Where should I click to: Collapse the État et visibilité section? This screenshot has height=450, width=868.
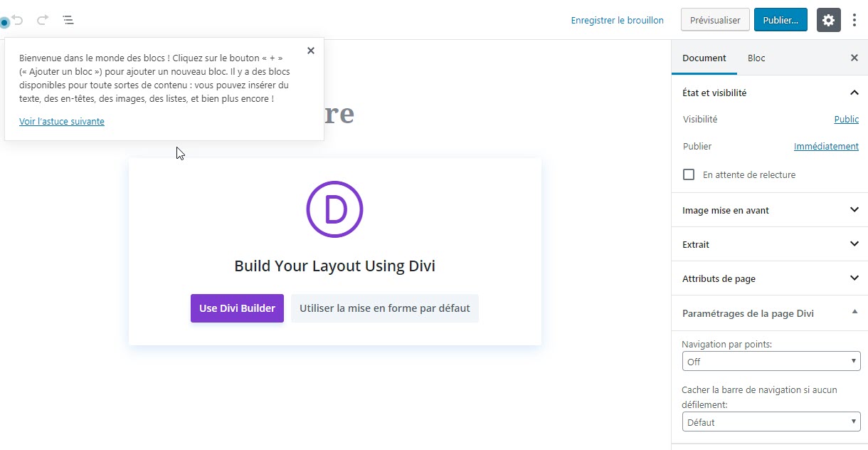tap(854, 93)
